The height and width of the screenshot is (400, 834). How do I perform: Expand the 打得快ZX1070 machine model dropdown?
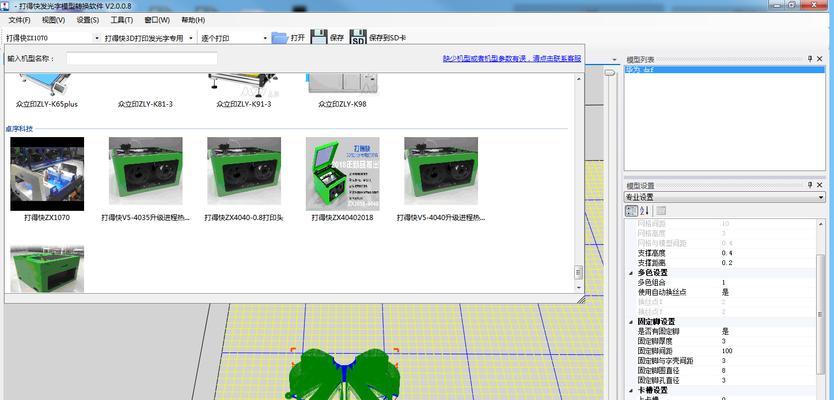[x=97, y=38]
